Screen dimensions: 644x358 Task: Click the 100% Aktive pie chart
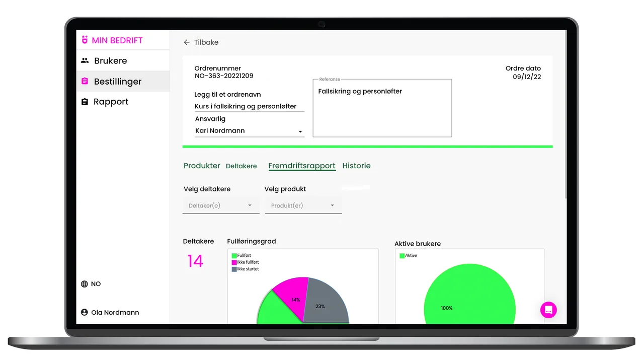pyautogui.click(x=470, y=294)
